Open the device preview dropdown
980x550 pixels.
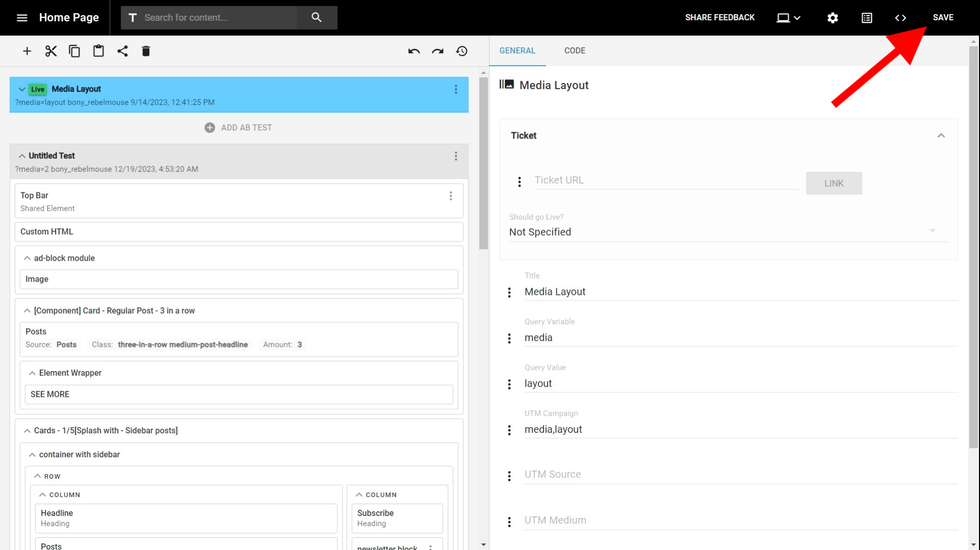pos(789,18)
